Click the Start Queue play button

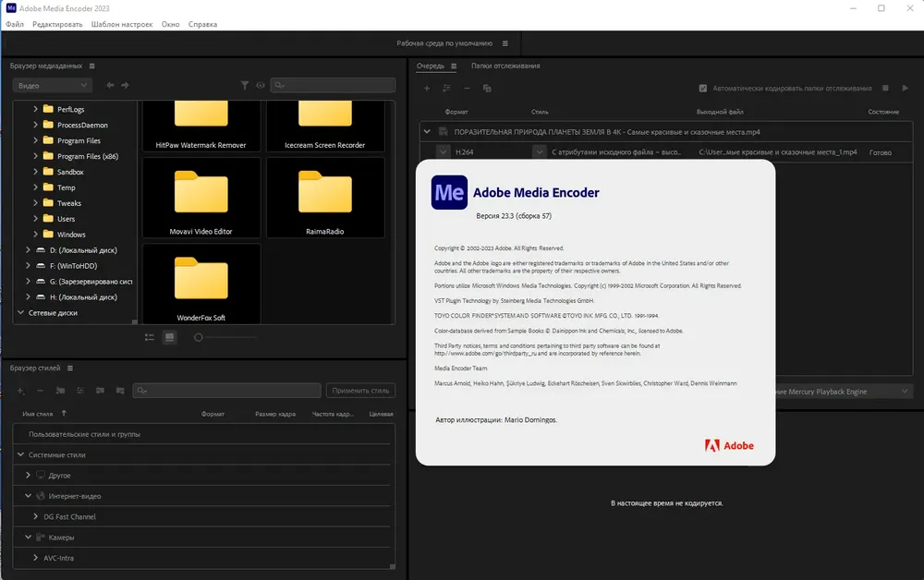[906, 88]
